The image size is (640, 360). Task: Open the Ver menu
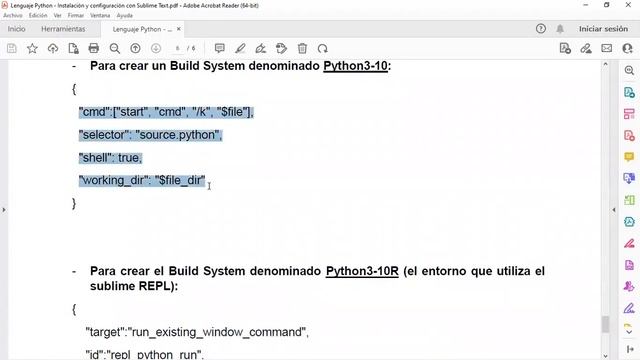click(58, 16)
